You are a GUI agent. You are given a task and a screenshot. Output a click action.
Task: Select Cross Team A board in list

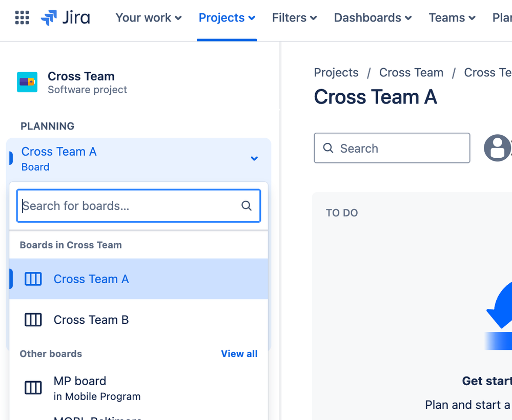click(139, 279)
